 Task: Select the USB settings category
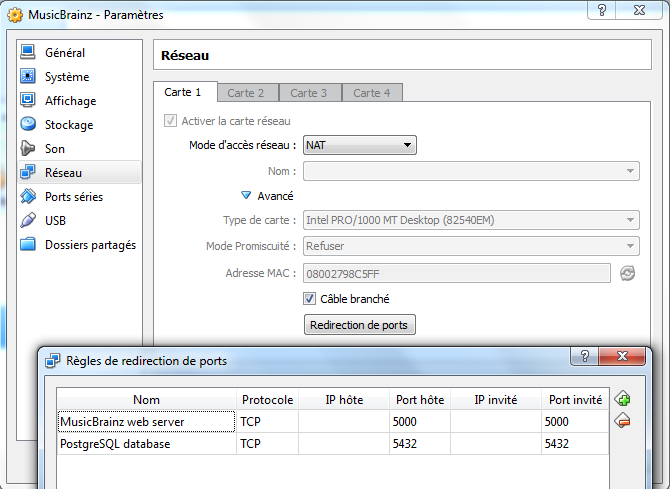tap(55, 221)
